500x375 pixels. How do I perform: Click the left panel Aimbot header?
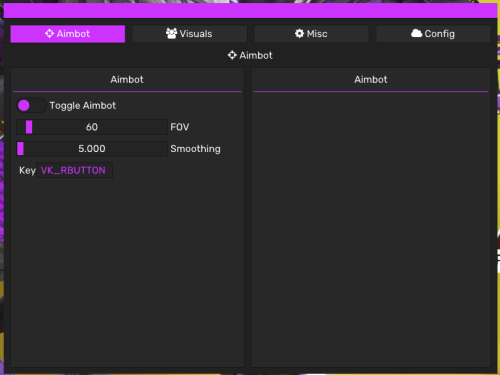[x=127, y=79]
